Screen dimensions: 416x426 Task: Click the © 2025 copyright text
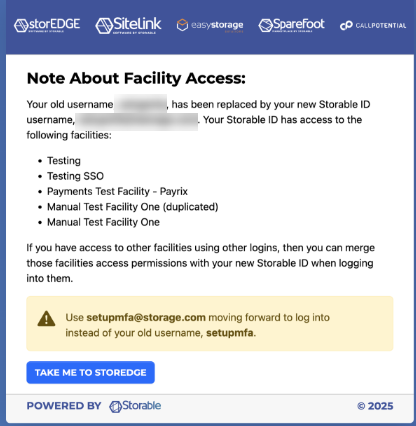(x=375, y=406)
